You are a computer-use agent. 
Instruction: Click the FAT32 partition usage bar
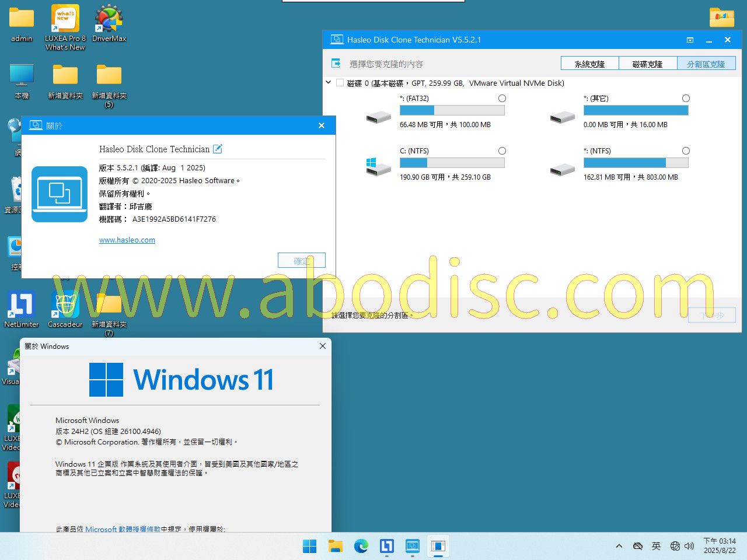(x=452, y=110)
